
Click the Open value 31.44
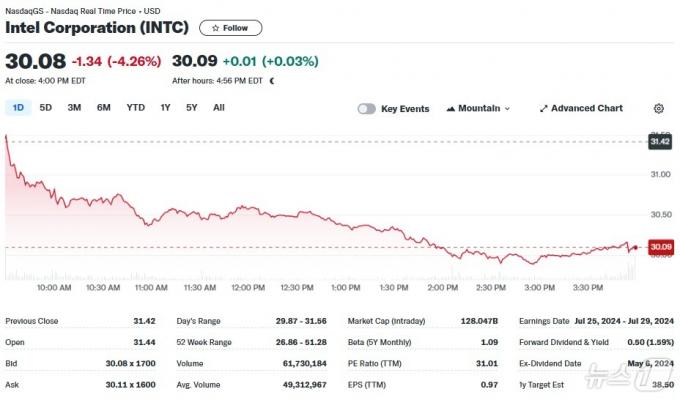coord(144,342)
